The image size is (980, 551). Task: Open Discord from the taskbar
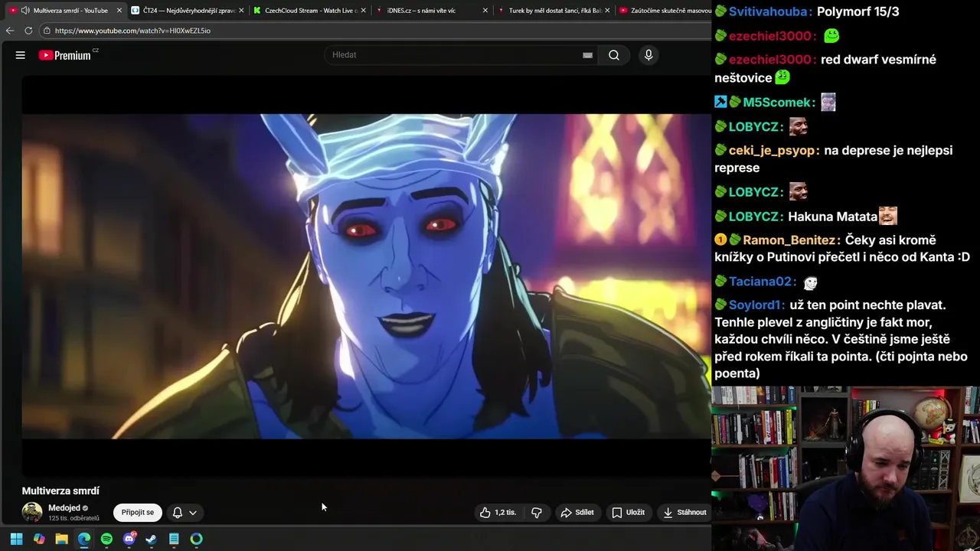click(x=129, y=539)
